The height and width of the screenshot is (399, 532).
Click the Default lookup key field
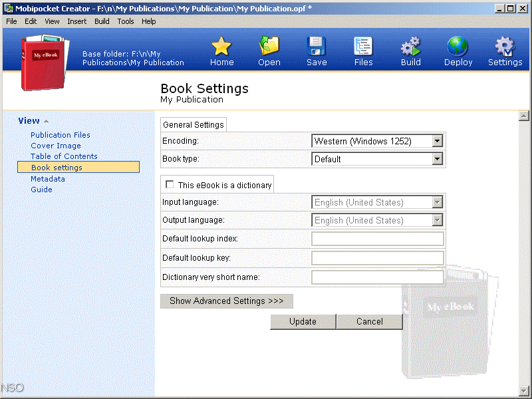(377, 258)
